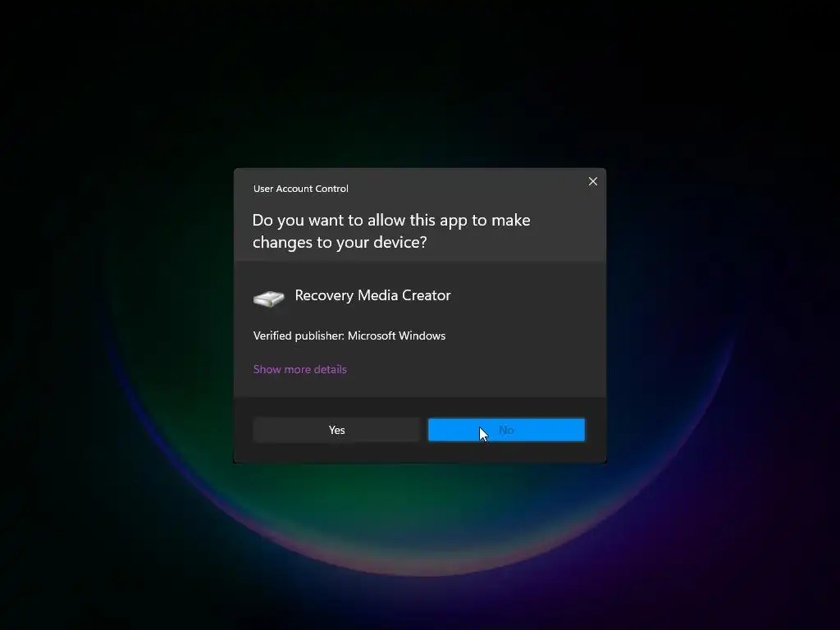The height and width of the screenshot is (630, 840).
Task: Click the Recovery Media Creator drive icon
Action: point(268,299)
